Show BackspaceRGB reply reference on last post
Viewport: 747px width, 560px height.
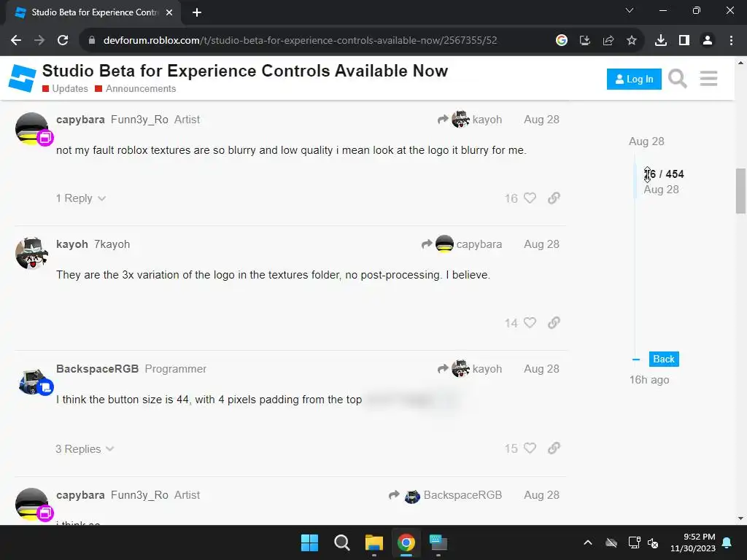click(446, 495)
